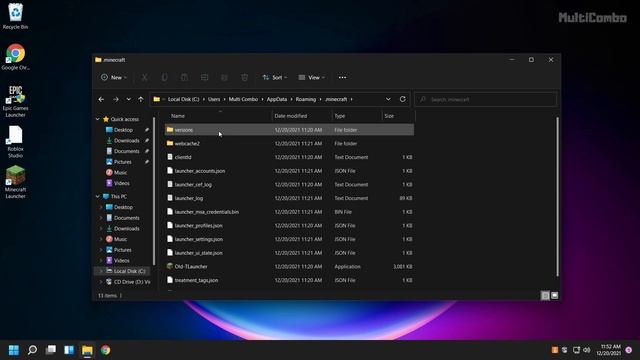Open Minecraft Launcher desktop shortcut
The image size is (640, 360).
16,182
